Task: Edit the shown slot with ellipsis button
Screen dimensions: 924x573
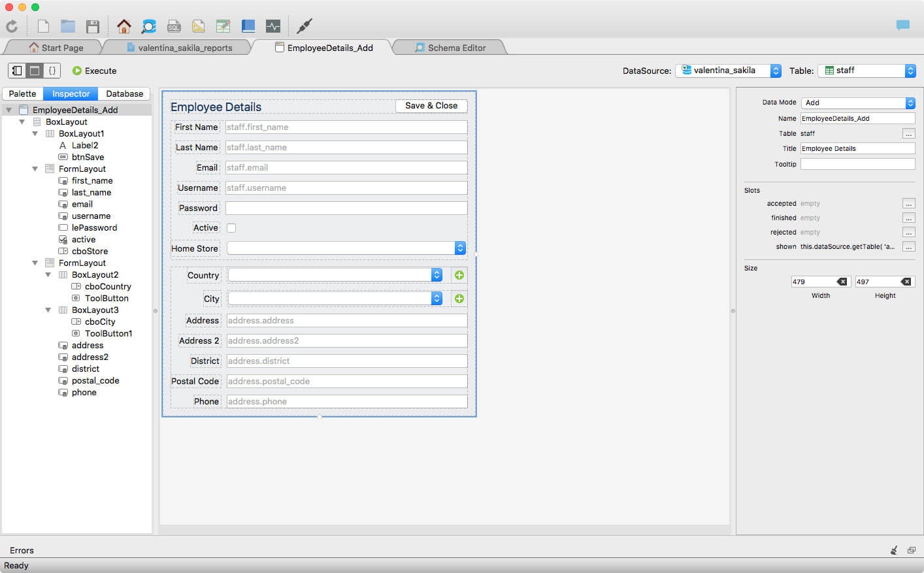Action: [908, 246]
